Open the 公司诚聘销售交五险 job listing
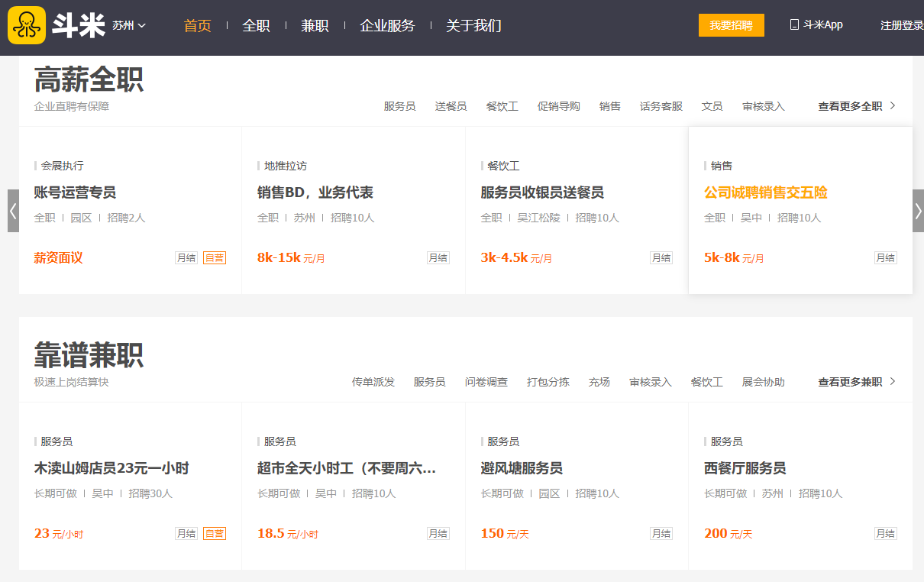 (765, 192)
